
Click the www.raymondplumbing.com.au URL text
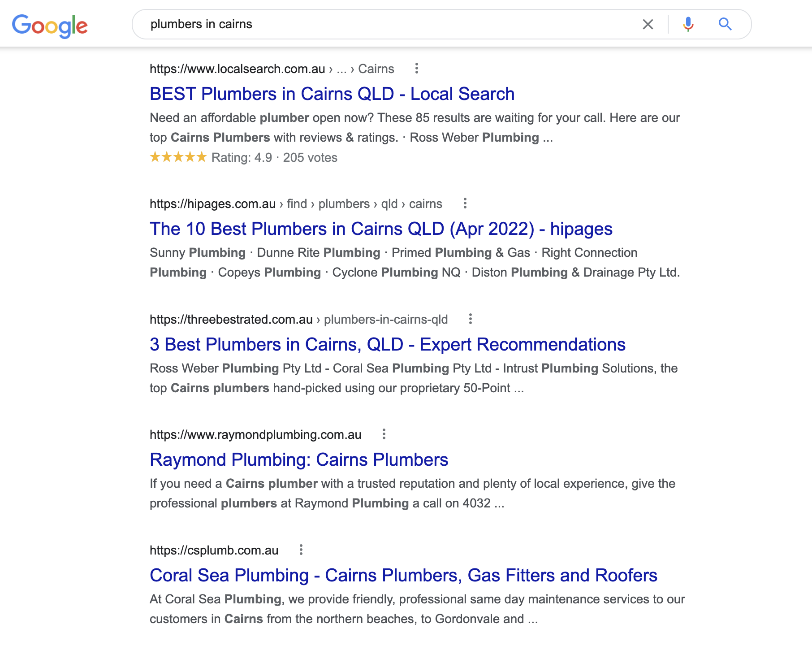(255, 435)
